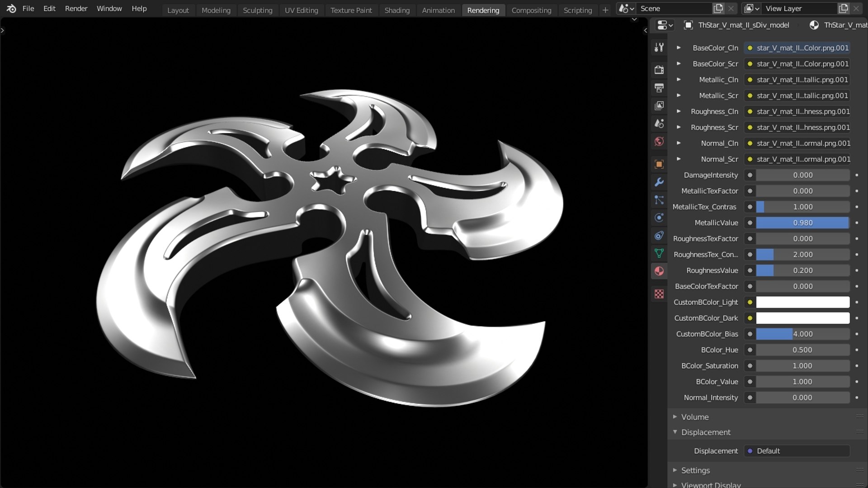Switch to the Compositing workspace tab

(x=531, y=10)
